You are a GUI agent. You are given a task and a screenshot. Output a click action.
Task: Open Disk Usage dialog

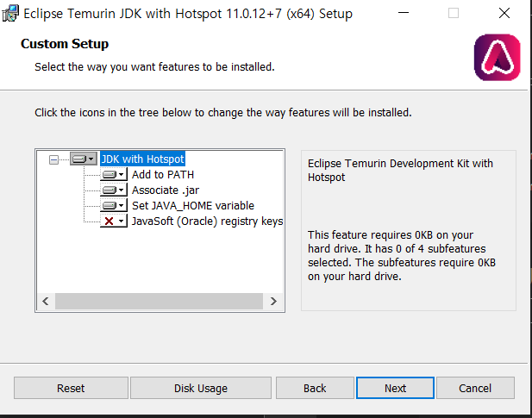coord(201,388)
